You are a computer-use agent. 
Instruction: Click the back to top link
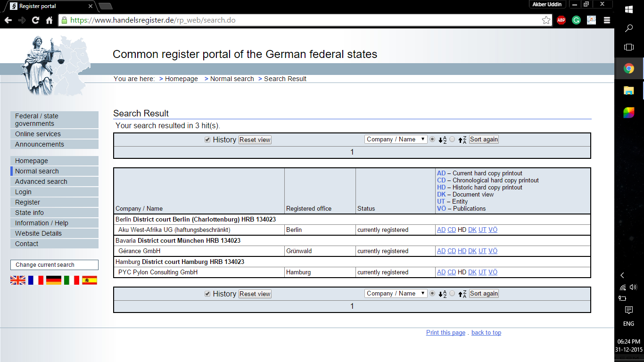tap(486, 333)
